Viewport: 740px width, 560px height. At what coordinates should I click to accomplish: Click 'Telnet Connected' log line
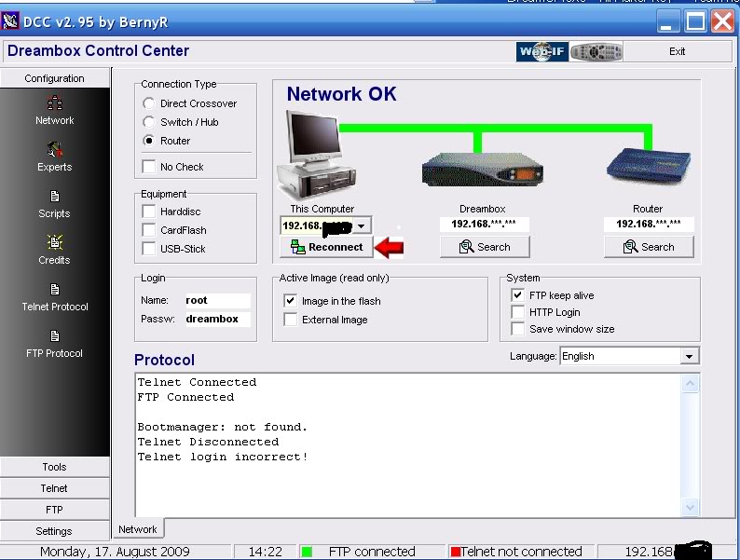point(197,382)
